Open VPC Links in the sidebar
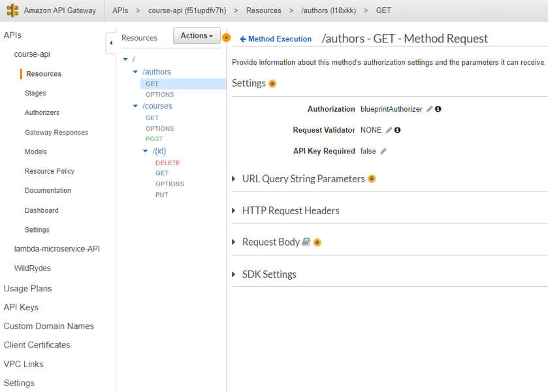Screen dimensions: 548x392 tap(24, 364)
